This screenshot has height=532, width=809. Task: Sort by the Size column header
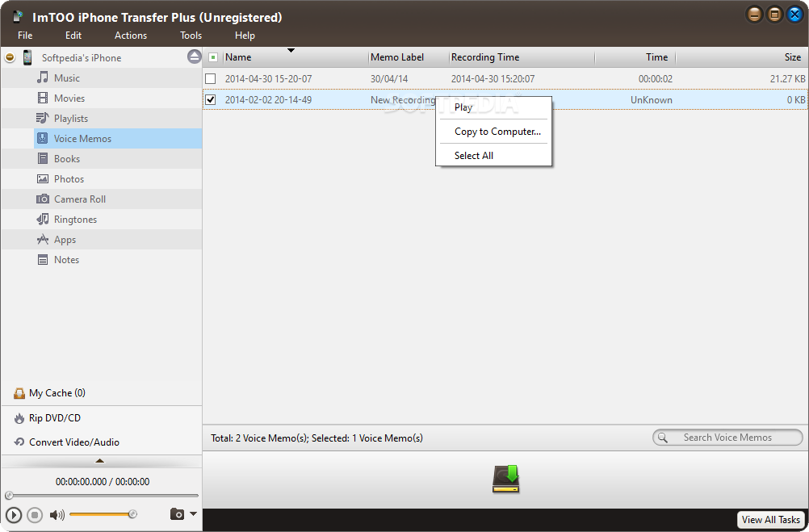click(742, 57)
